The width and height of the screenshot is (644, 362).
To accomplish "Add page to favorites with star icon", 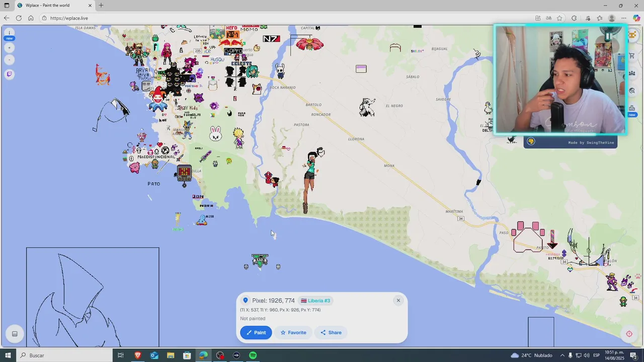I will tap(559, 18).
